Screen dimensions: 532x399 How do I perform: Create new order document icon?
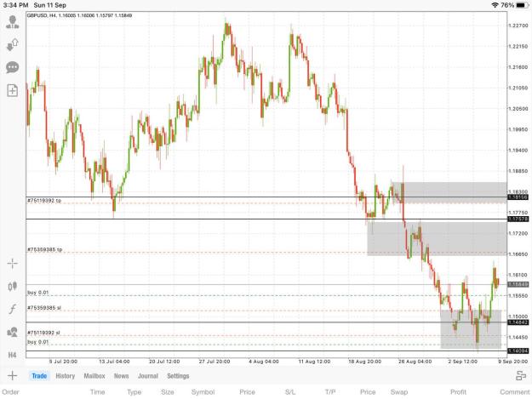(13, 90)
